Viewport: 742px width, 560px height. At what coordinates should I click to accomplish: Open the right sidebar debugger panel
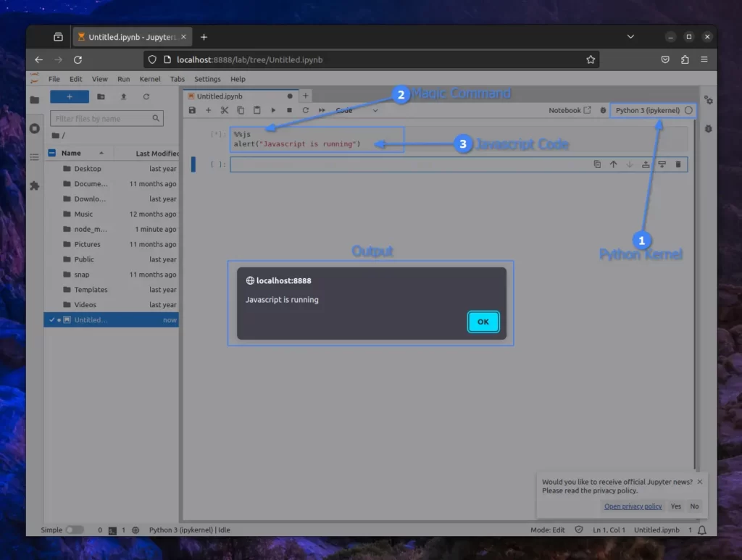(x=709, y=129)
